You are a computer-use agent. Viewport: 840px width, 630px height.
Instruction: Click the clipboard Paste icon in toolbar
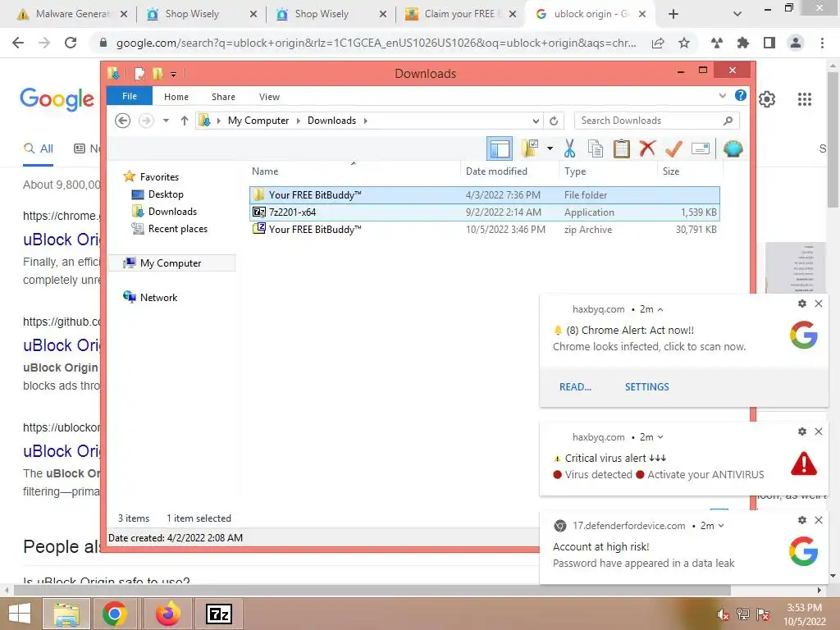pyautogui.click(x=622, y=148)
